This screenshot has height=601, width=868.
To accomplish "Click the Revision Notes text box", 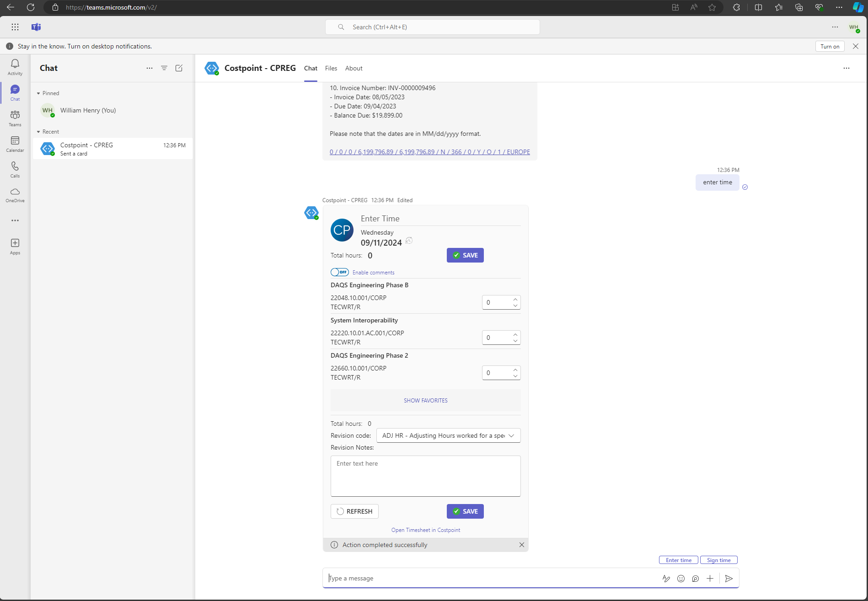I will coord(425,476).
